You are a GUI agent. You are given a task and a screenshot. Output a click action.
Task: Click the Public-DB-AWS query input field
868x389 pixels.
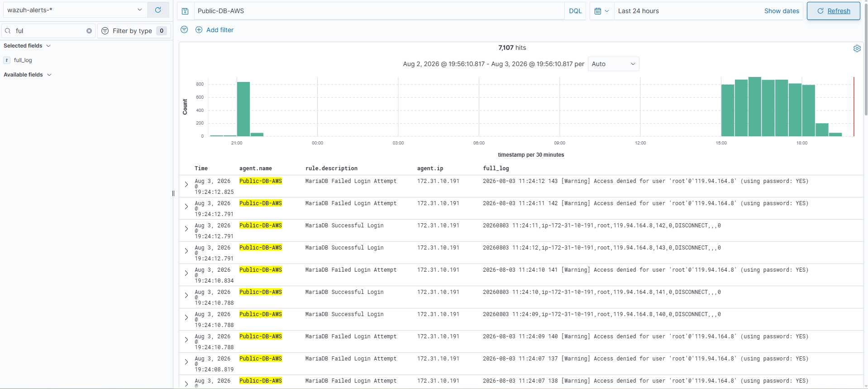379,11
